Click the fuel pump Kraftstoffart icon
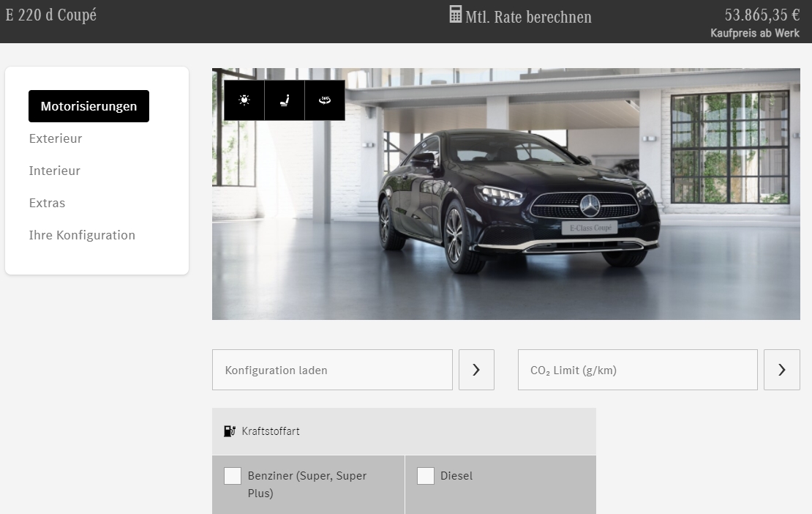Image resolution: width=812 pixels, height=514 pixels. click(230, 431)
